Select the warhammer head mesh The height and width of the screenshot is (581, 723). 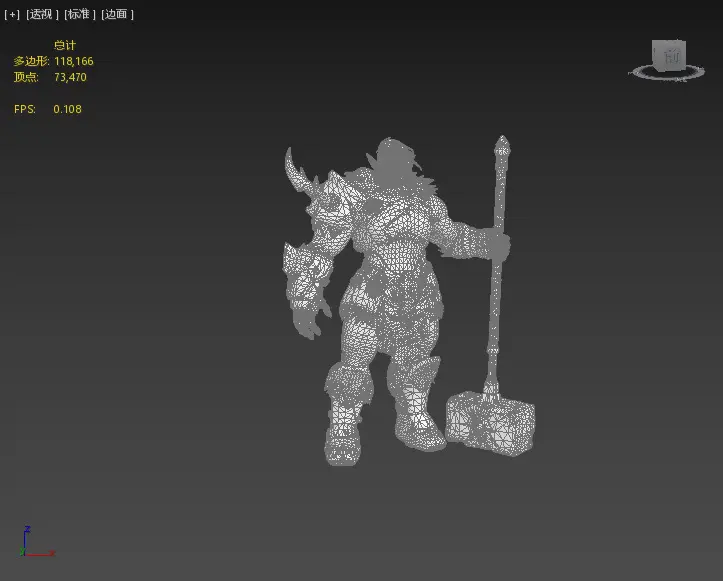(x=491, y=423)
